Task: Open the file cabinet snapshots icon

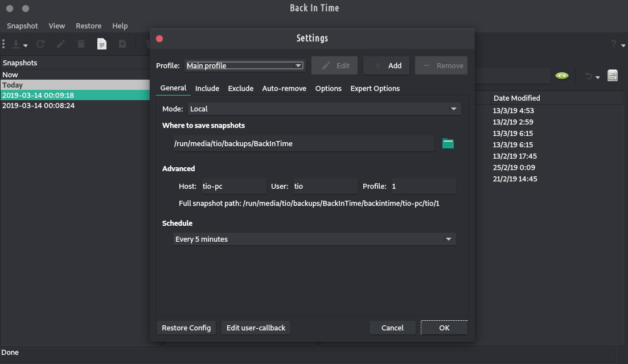Action: (613, 76)
